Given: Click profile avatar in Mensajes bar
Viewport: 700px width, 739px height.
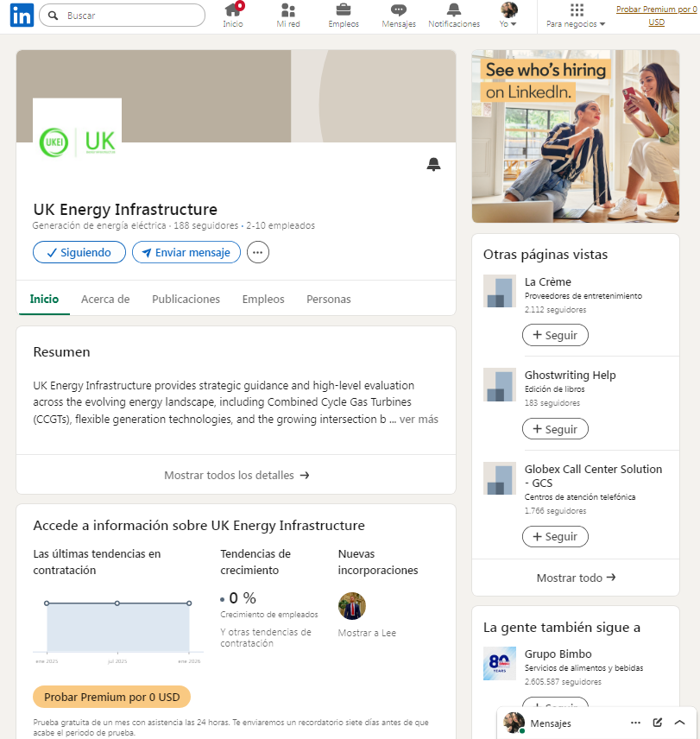Looking at the screenshot, I should tap(514, 723).
